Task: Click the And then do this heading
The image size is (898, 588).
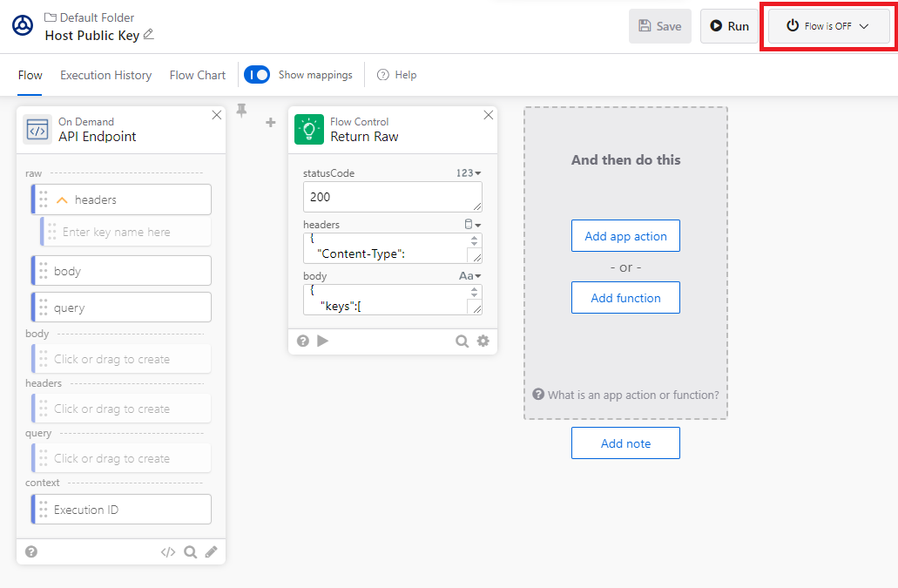Action: point(625,159)
